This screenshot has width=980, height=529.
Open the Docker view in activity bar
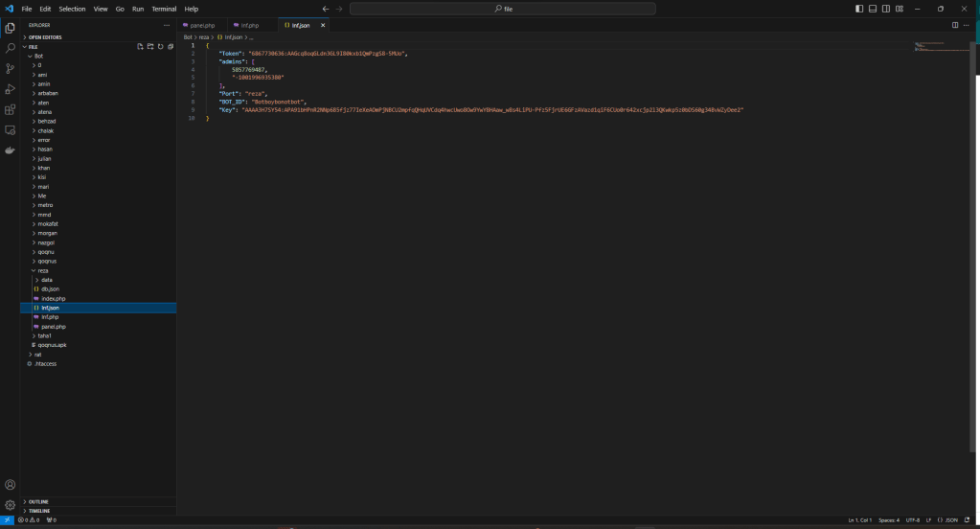point(11,150)
